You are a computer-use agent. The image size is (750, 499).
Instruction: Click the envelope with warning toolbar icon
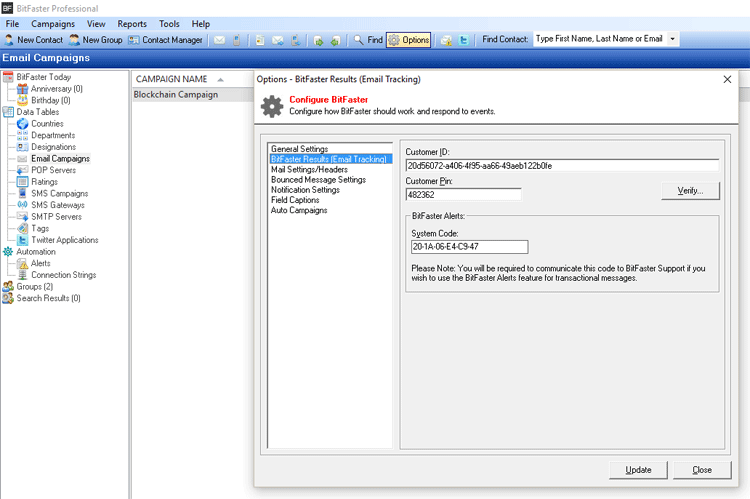446,41
